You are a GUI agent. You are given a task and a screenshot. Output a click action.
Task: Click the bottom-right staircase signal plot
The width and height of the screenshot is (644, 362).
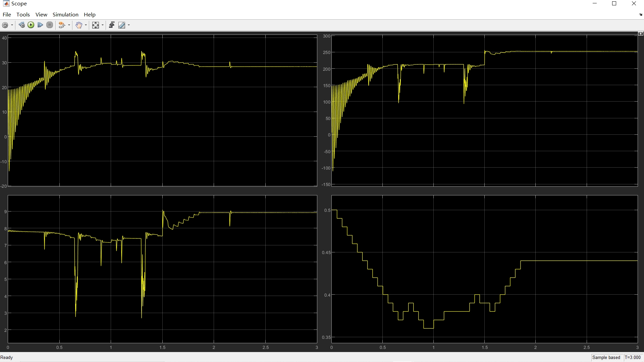pyautogui.click(x=484, y=269)
